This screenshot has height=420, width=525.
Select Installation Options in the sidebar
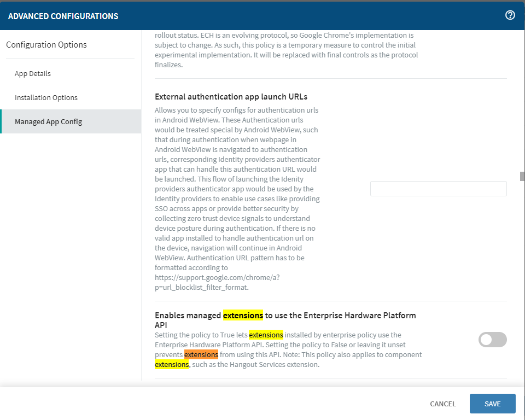tap(46, 98)
